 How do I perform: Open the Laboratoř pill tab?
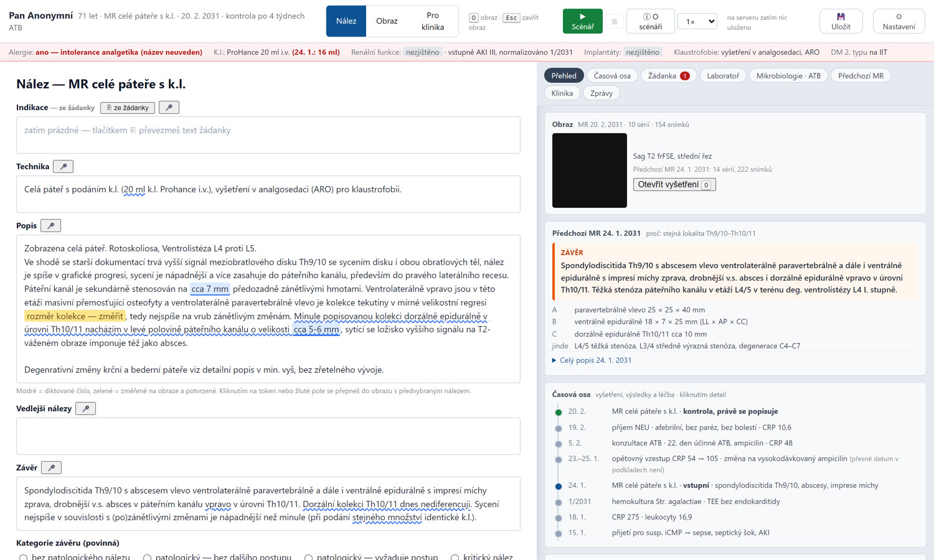[723, 76]
